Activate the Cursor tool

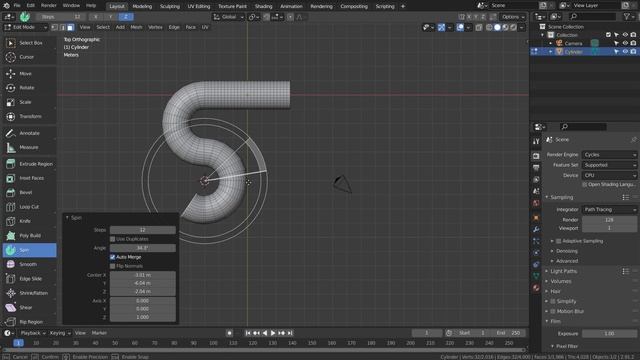29,57
